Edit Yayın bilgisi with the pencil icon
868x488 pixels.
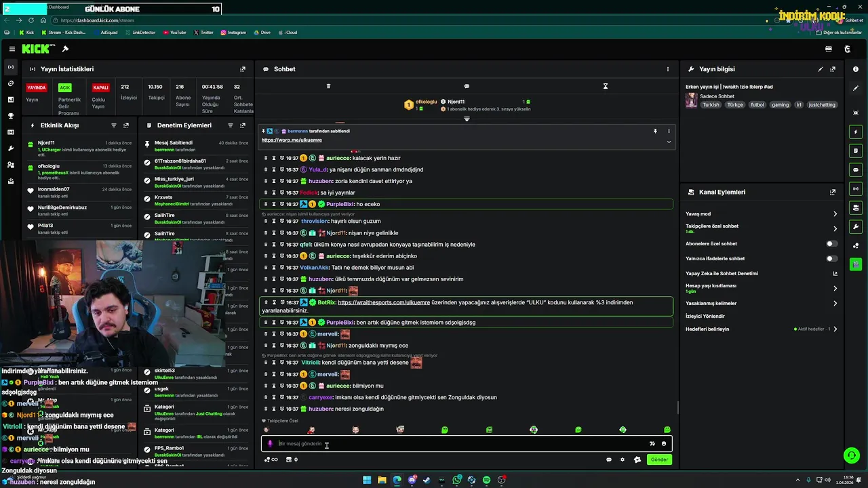pos(821,69)
